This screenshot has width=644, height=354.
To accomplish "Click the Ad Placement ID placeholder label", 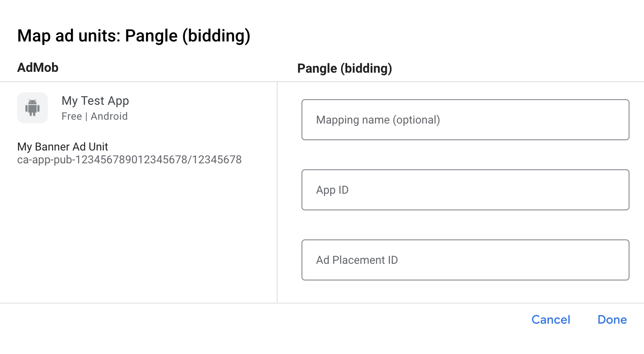I will (357, 260).
